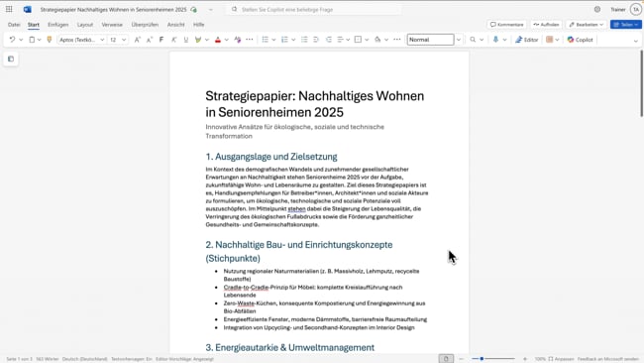Expand bullet library dropdown arrow
This screenshot has height=363, width=644.
(x=273, y=40)
